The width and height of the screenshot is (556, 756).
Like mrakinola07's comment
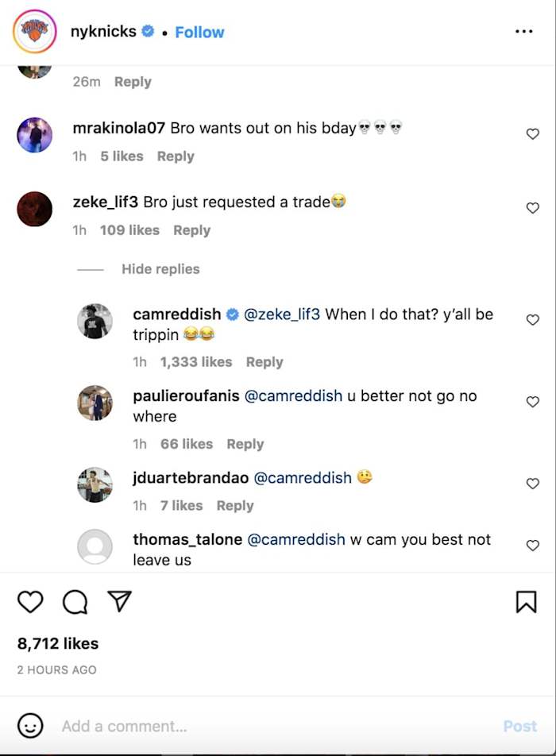click(x=533, y=134)
